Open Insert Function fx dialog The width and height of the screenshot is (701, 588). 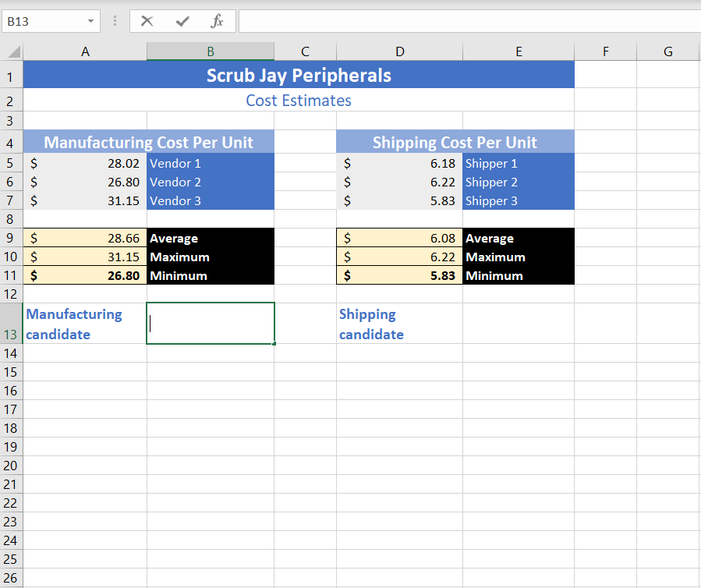(217, 21)
